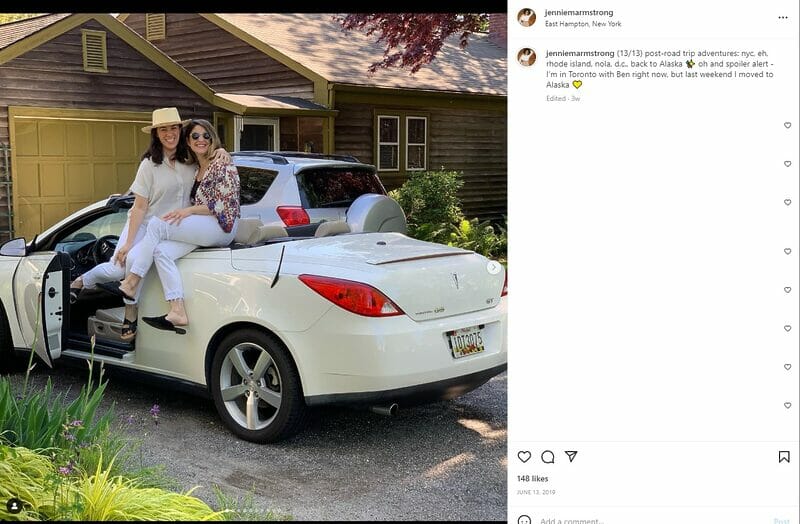Open the three-dot more options menu
This screenshot has width=800, height=524.
(x=783, y=17)
